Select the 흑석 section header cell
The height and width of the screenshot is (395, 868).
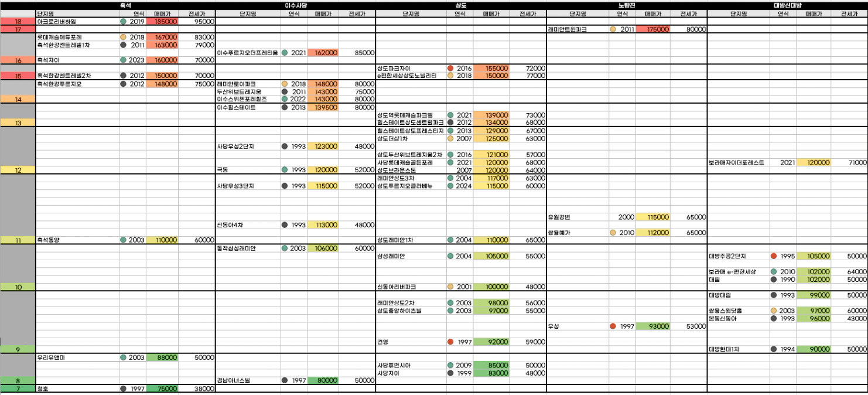point(125,4)
